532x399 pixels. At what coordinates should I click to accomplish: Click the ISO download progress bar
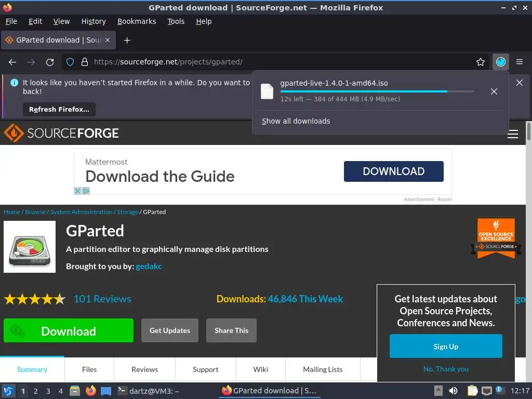377,91
